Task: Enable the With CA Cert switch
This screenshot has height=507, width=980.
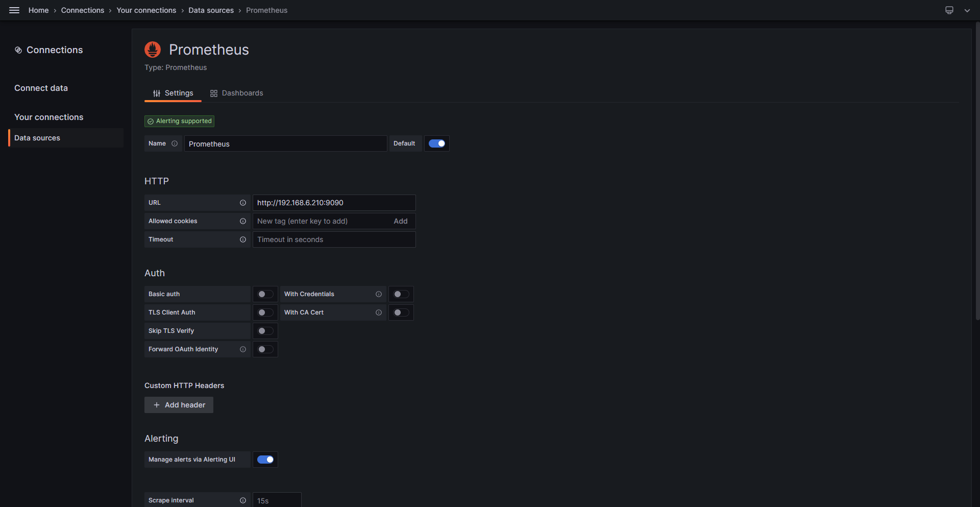Action: tap(401, 312)
